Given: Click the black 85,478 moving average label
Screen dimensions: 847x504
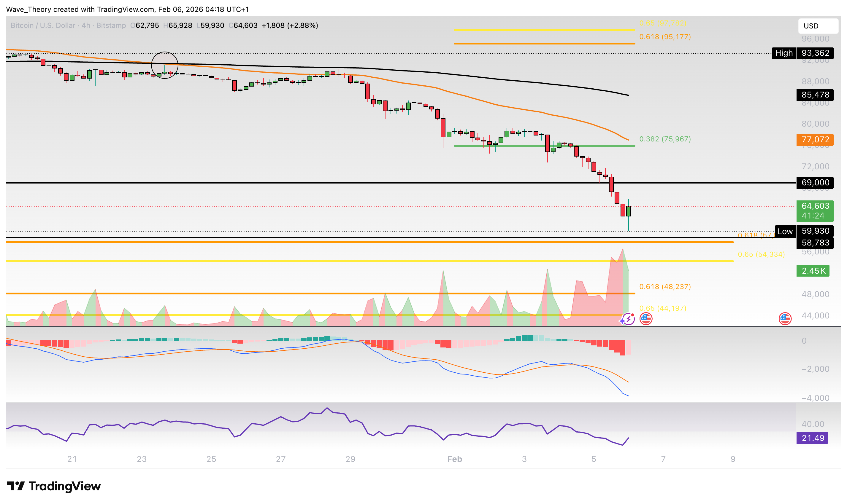Looking at the screenshot, I should 814,95.
